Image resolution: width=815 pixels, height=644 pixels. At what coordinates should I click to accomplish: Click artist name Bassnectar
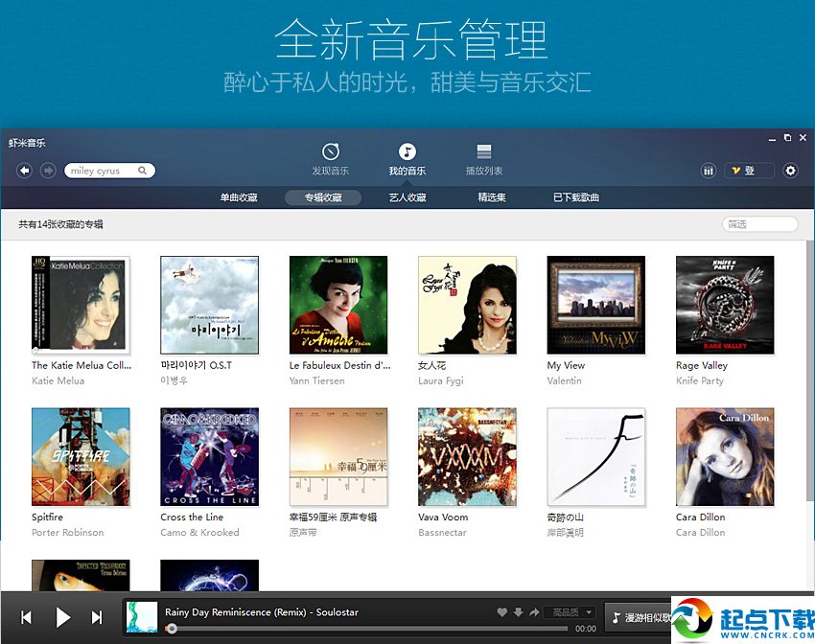(x=442, y=532)
